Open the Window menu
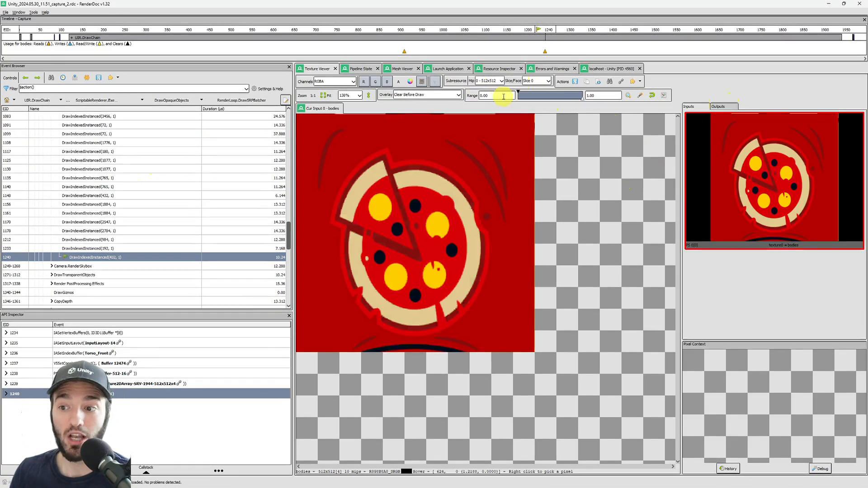Screen dimensions: 868x488 tap(19, 12)
